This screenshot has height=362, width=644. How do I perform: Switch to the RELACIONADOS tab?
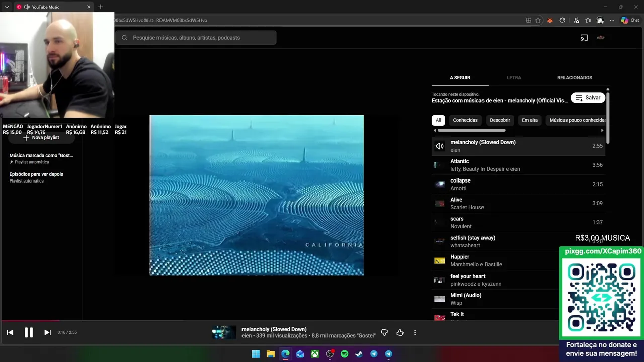pyautogui.click(x=575, y=78)
